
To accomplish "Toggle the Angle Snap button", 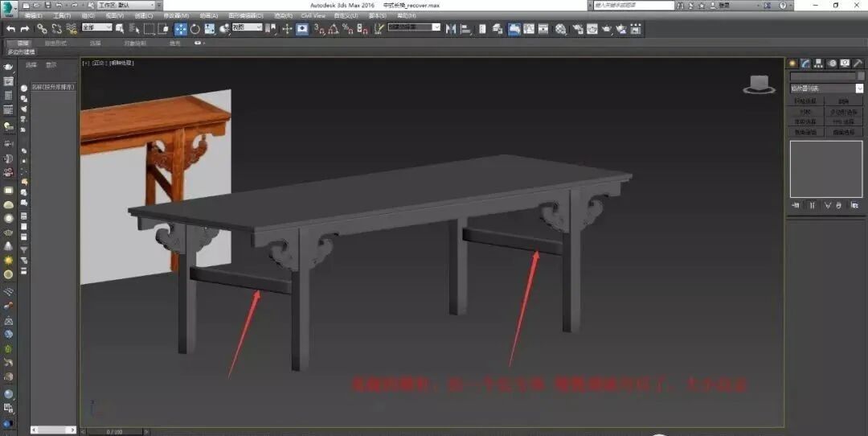I will tap(334, 29).
